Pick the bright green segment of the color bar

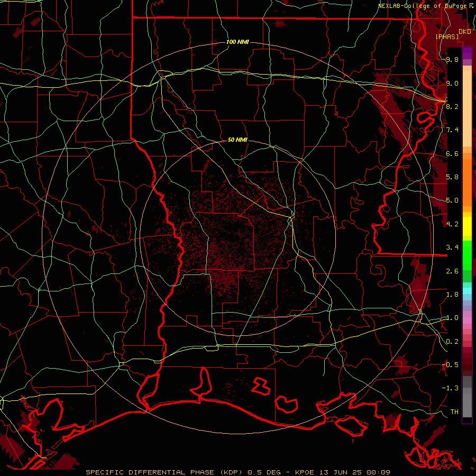[467, 254]
